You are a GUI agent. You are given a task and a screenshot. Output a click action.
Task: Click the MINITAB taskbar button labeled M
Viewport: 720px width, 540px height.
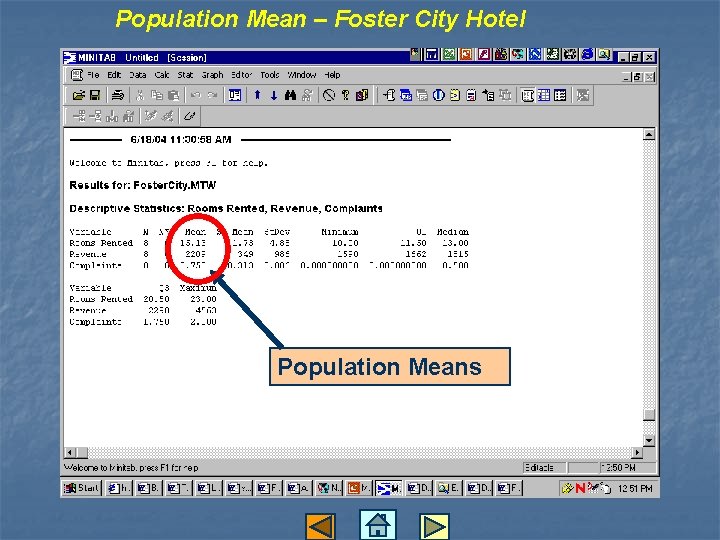point(388,489)
